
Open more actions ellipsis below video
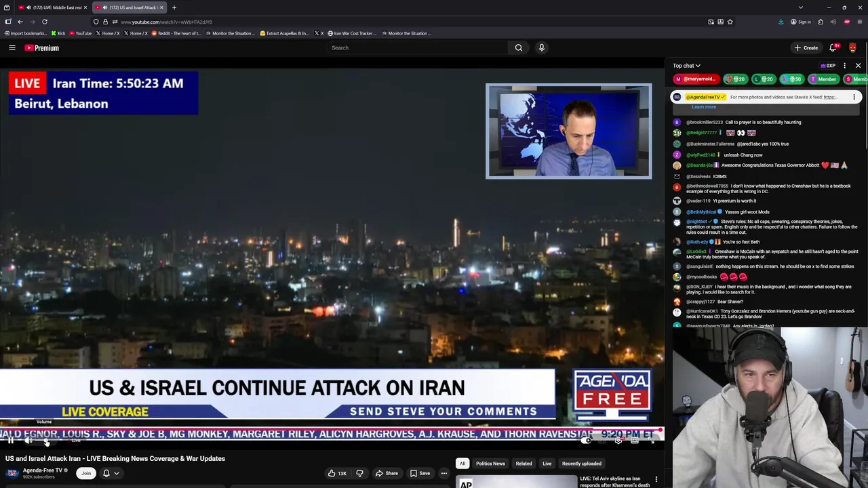(x=444, y=473)
